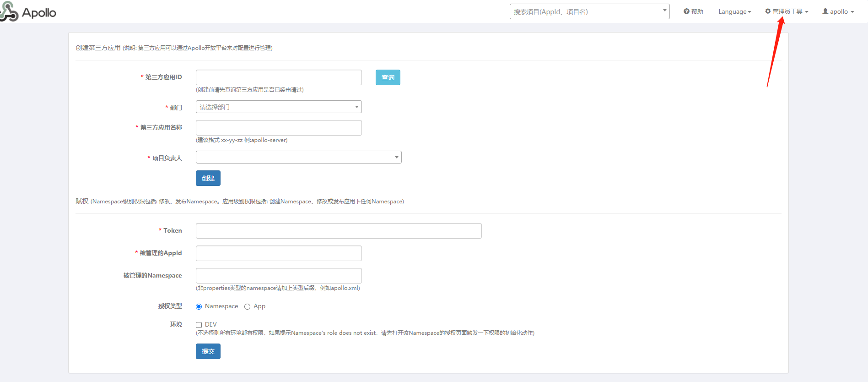Viewport: 868px width, 382px height.
Task: Click the 被管理的Namespace input field
Action: click(279, 276)
